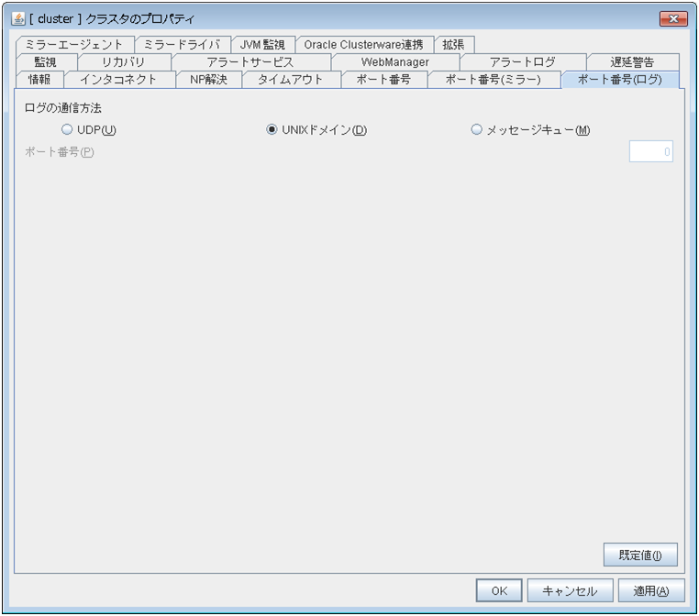The image size is (699, 616).
Task: Open the アラートログ tab
Action: 523,62
